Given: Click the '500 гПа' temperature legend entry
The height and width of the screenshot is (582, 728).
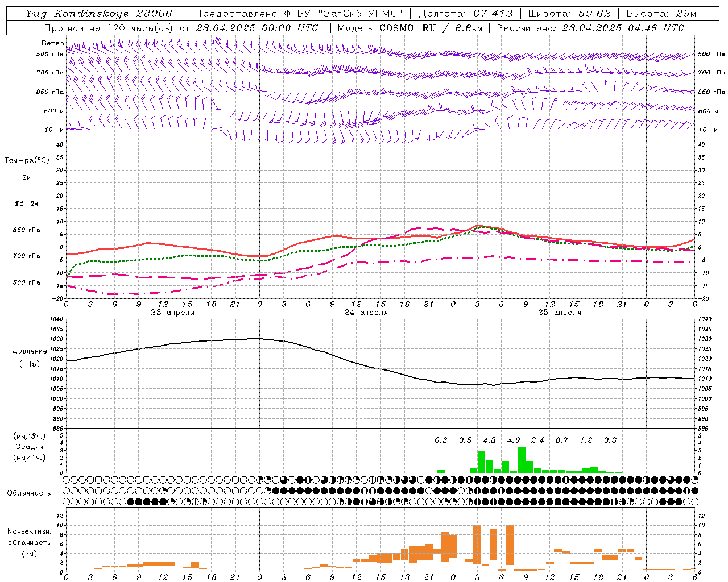Looking at the screenshot, I should (26, 282).
